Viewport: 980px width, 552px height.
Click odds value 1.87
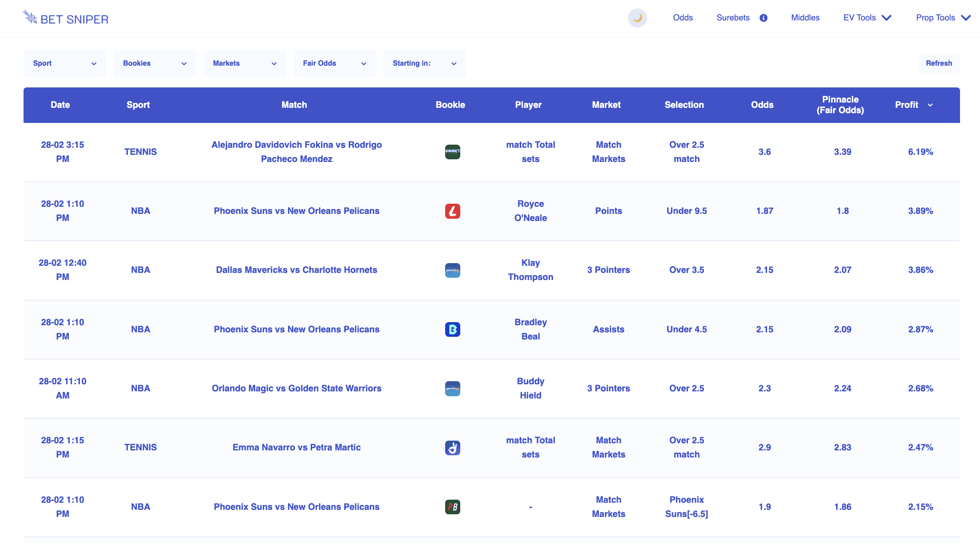tap(764, 211)
